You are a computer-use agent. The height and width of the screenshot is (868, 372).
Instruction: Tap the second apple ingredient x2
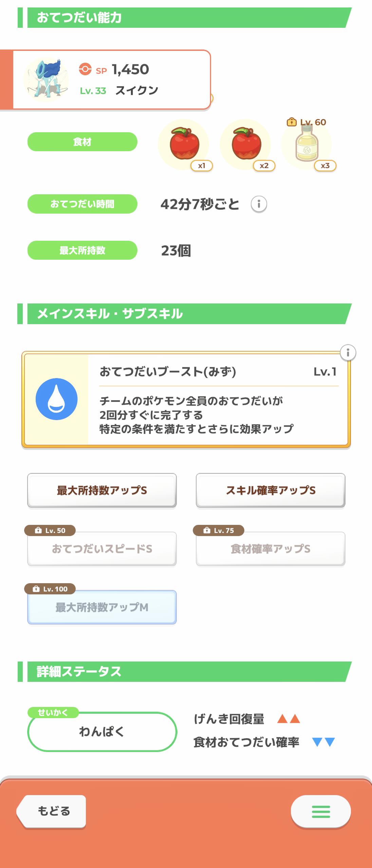(x=246, y=144)
